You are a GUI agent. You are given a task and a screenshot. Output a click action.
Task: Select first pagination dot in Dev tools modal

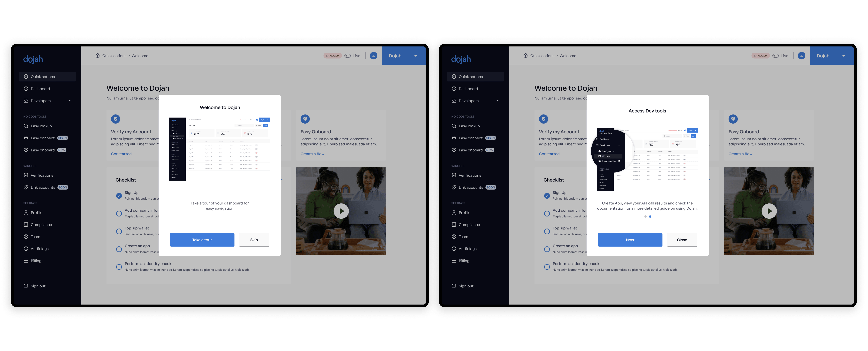pyautogui.click(x=645, y=217)
